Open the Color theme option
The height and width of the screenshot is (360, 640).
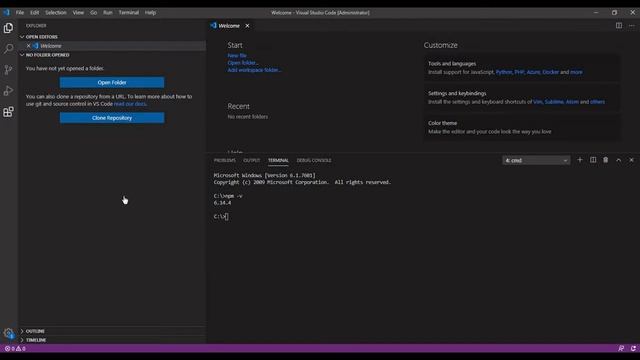point(522,127)
